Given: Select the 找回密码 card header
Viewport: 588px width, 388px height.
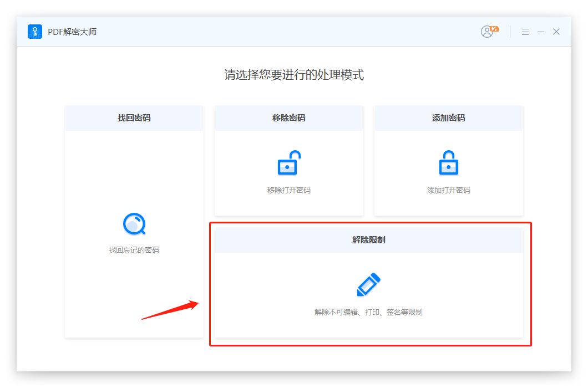Looking at the screenshot, I should (134, 118).
